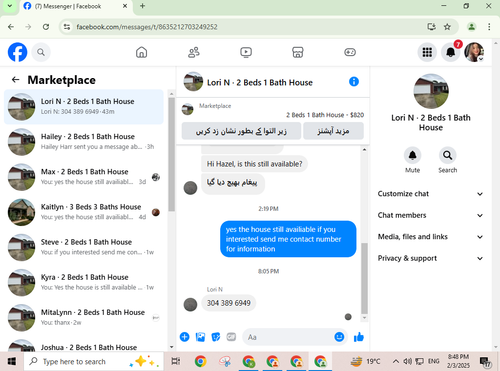Click the Windows taskbar search box
500x371 pixels.
point(94,361)
